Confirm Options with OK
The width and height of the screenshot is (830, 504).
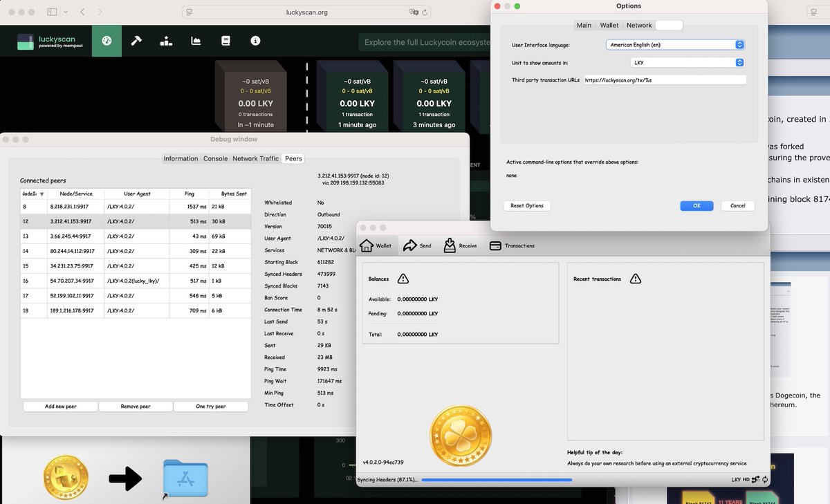697,205
